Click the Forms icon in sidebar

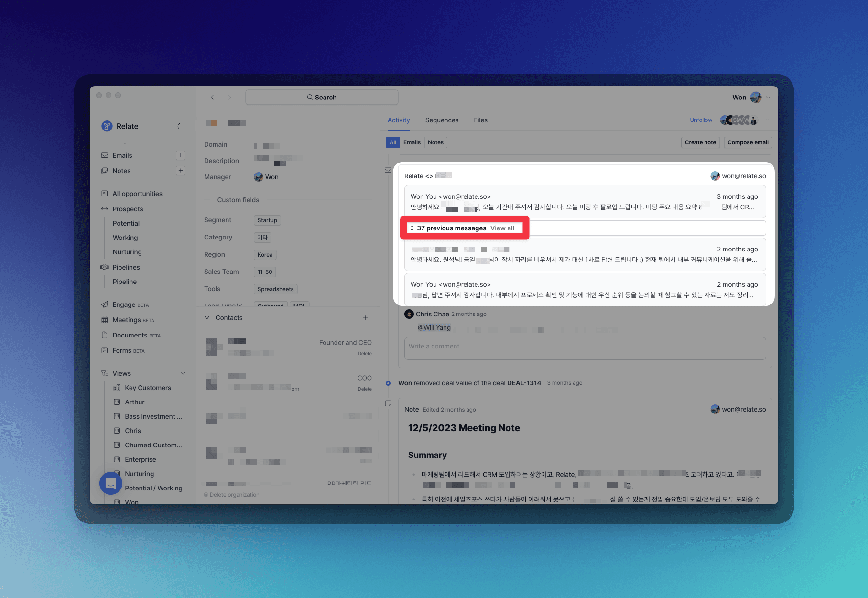[x=105, y=350]
